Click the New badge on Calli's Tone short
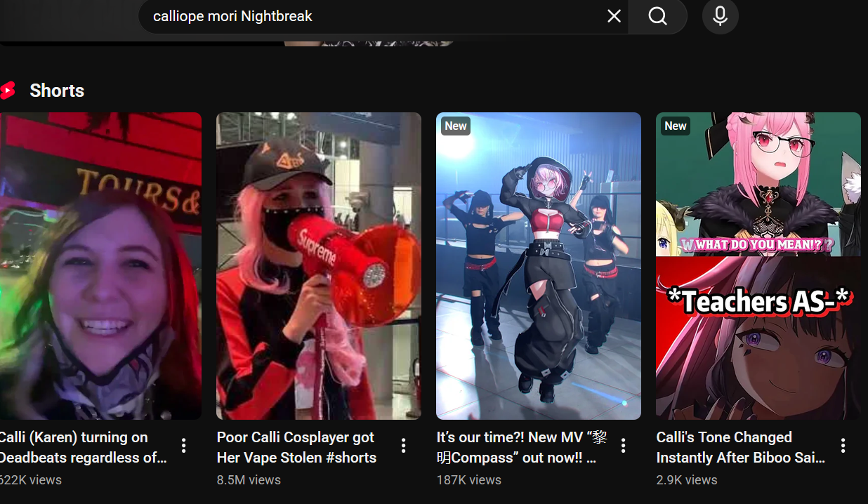868x504 pixels. coord(676,126)
